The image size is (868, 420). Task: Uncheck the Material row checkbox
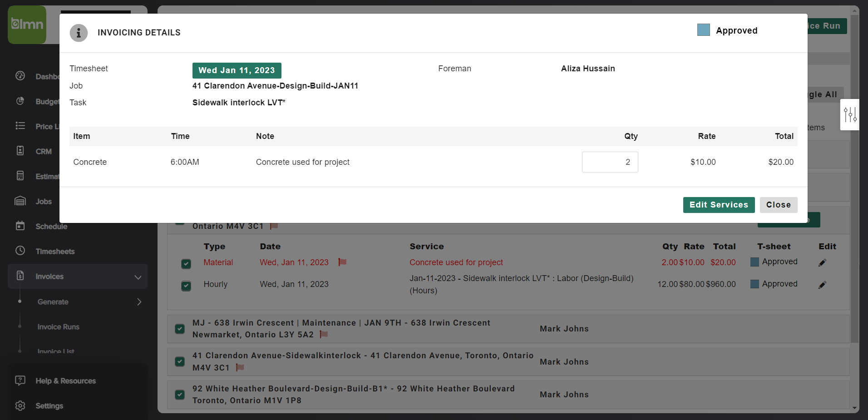pos(186,263)
